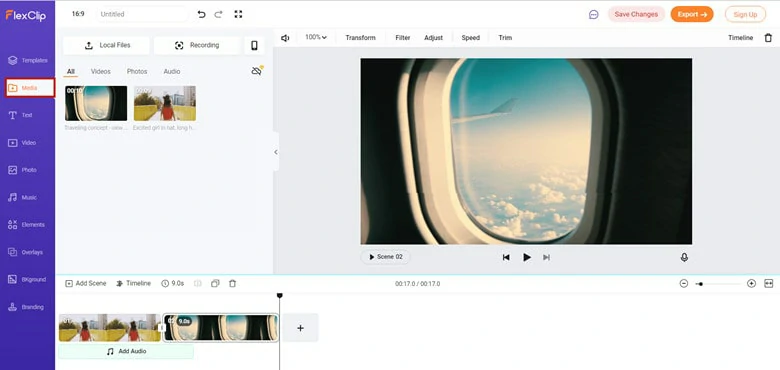Screen dimensions: 780x370
Task: Click the microphone voiceover icon
Action: coord(684,257)
